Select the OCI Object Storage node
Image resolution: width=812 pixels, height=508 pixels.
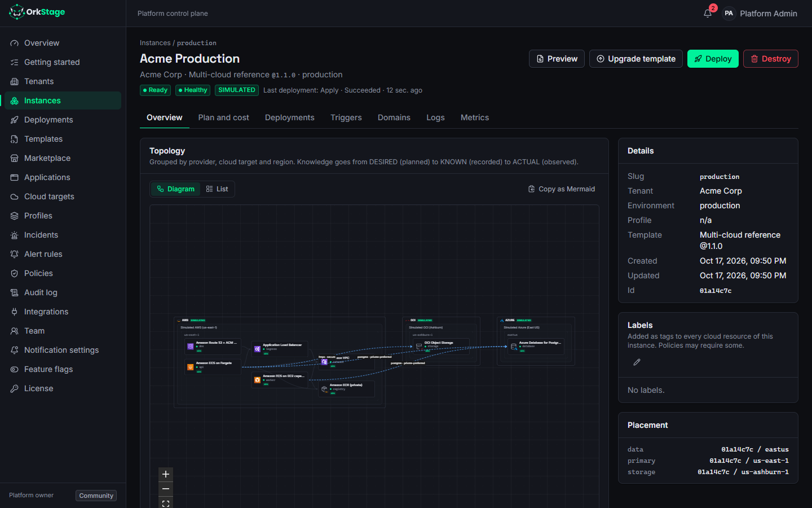point(441,346)
